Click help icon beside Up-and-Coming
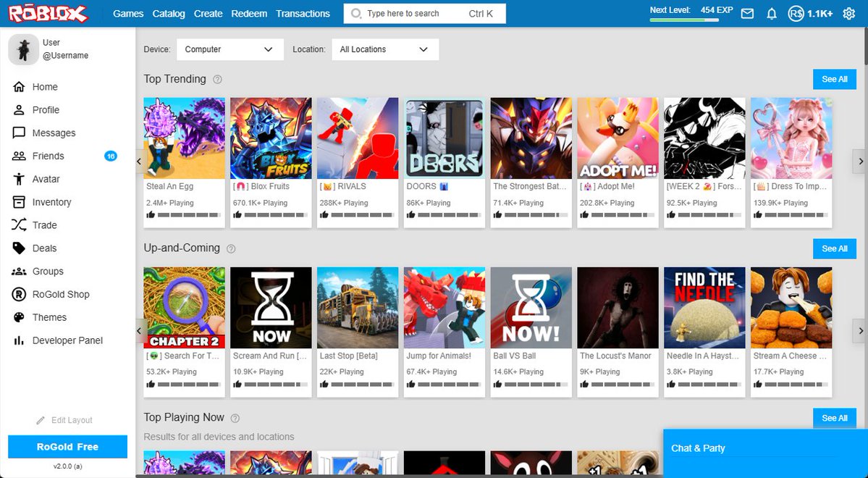This screenshot has width=868, height=478. pos(232,248)
